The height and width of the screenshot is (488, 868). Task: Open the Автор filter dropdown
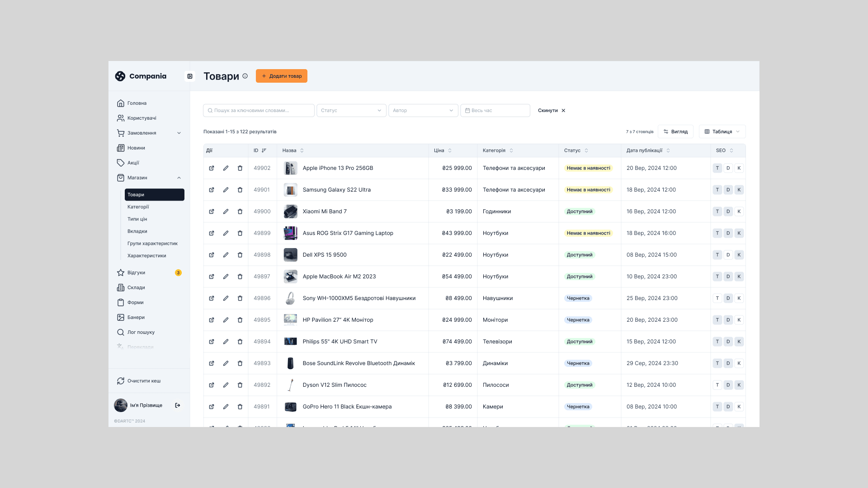click(x=423, y=111)
